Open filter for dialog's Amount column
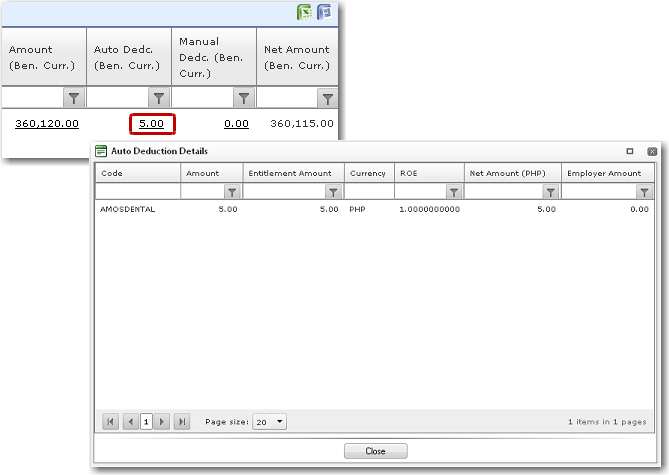This screenshot has width=669, height=475. [x=231, y=192]
